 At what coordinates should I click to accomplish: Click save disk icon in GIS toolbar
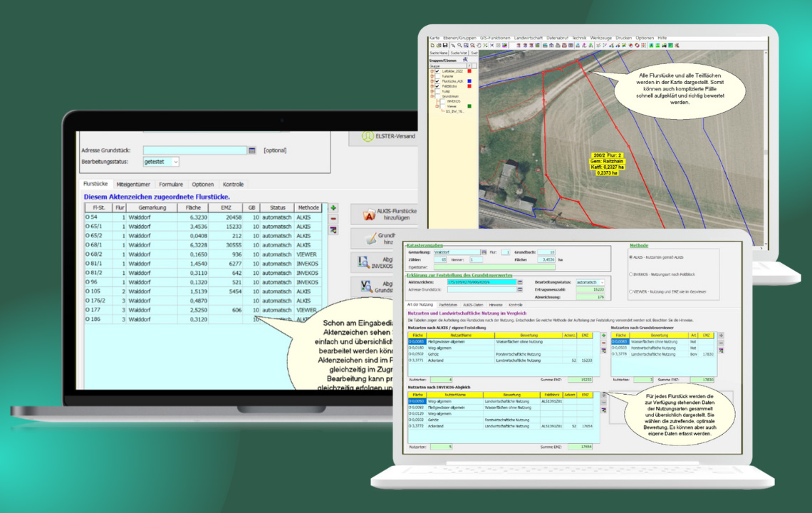445,46
